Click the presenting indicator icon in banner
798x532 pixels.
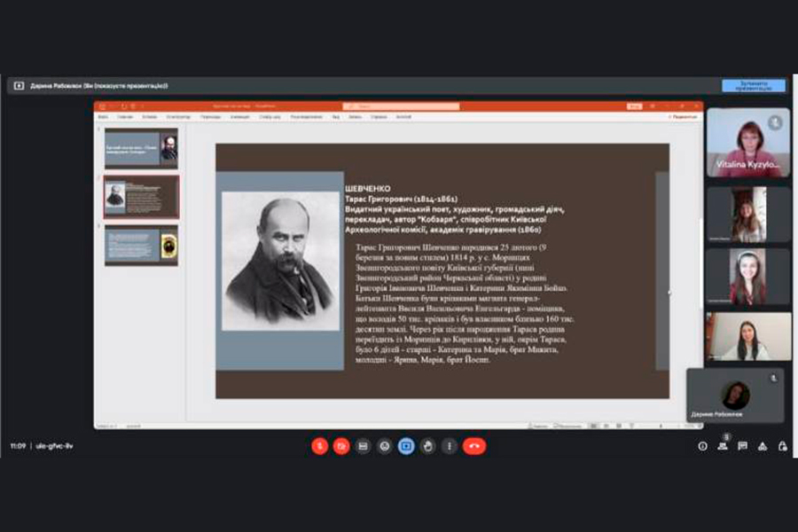coord(19,85)
